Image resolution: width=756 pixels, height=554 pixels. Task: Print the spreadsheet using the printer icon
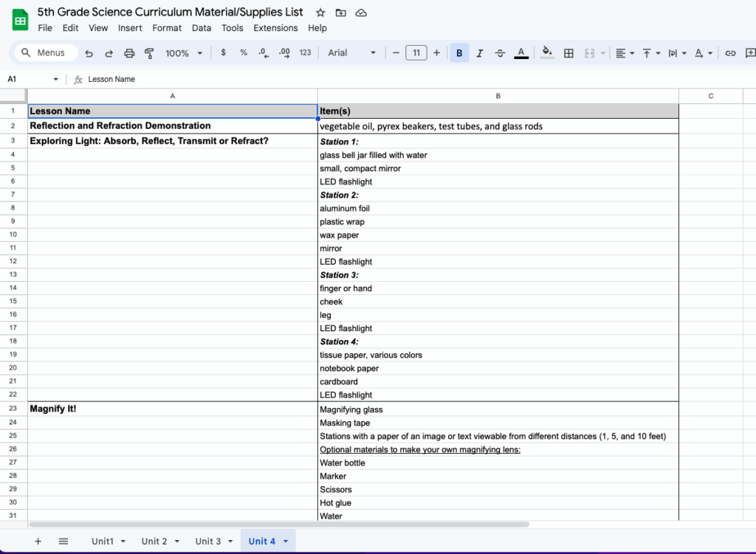click(x=129, y=53)
